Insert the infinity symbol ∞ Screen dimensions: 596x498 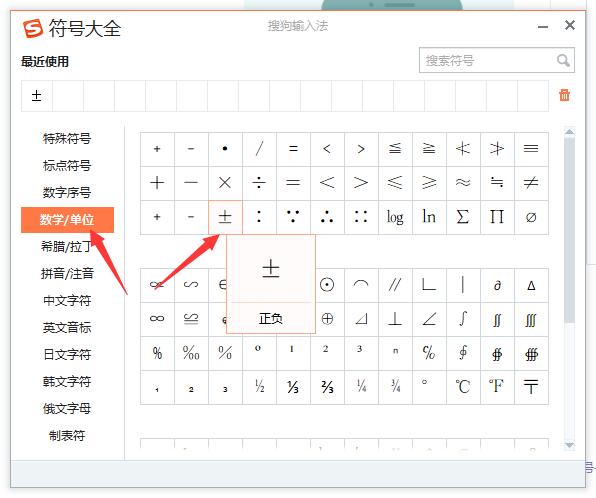click(157, 319)
